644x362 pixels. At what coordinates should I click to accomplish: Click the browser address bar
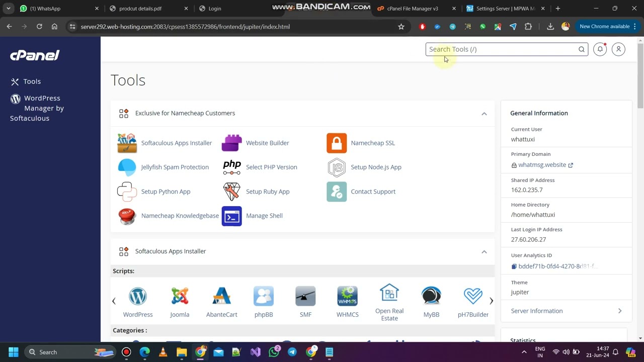click(235, 27)
